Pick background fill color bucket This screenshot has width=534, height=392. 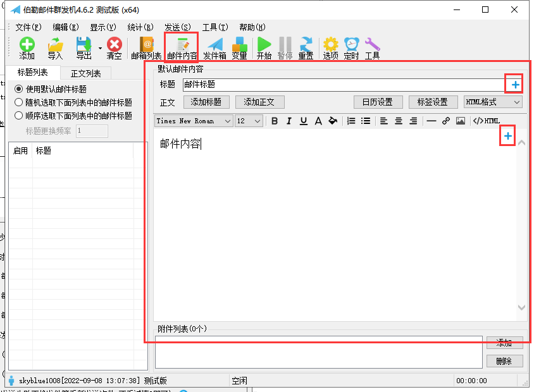pos(333,121)
